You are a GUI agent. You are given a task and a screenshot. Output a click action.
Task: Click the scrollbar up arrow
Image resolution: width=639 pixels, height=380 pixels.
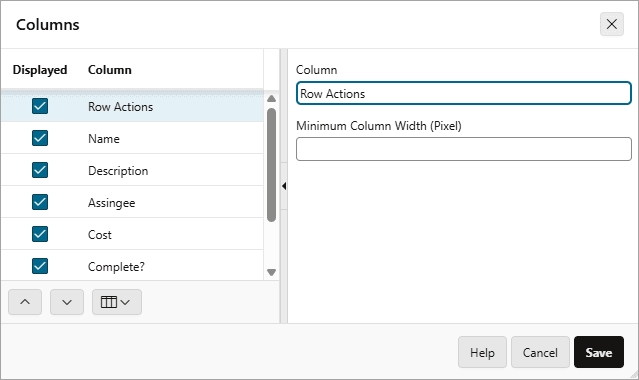(271, 99)
